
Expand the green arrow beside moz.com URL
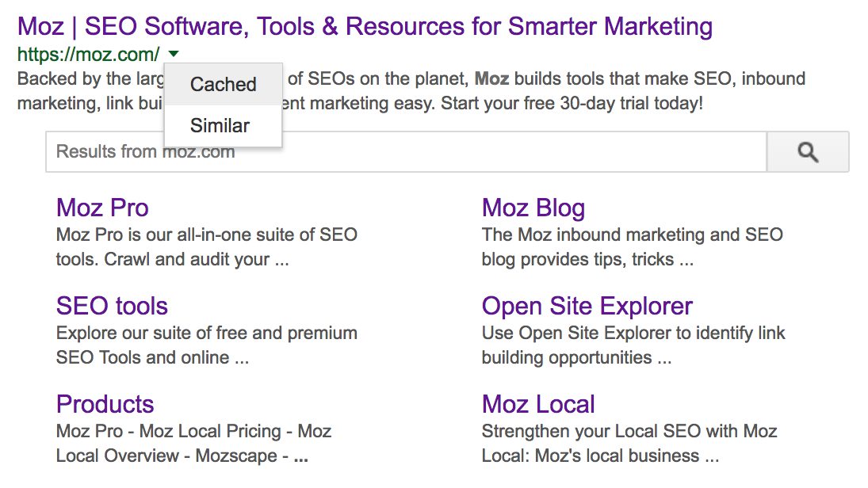tap(174, 54)
